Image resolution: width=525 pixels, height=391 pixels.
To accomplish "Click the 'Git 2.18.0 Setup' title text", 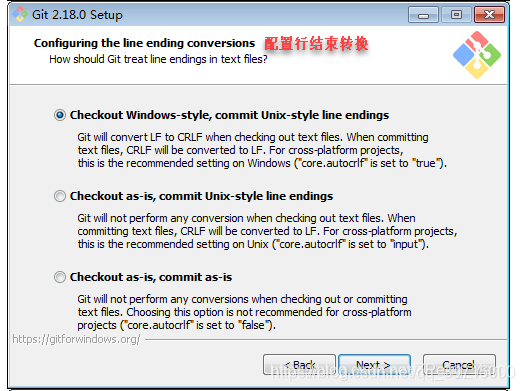I will (77, 15).
